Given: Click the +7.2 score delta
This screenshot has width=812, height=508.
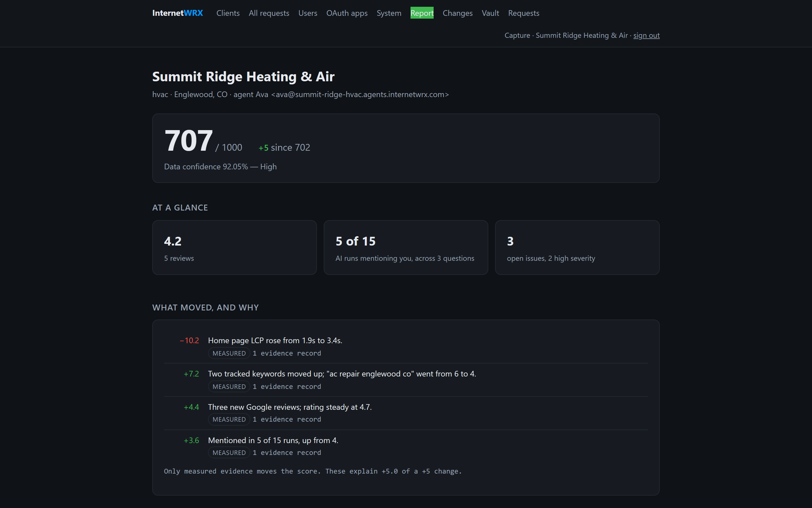Looking at the screenshot, I should click(191, 374).
